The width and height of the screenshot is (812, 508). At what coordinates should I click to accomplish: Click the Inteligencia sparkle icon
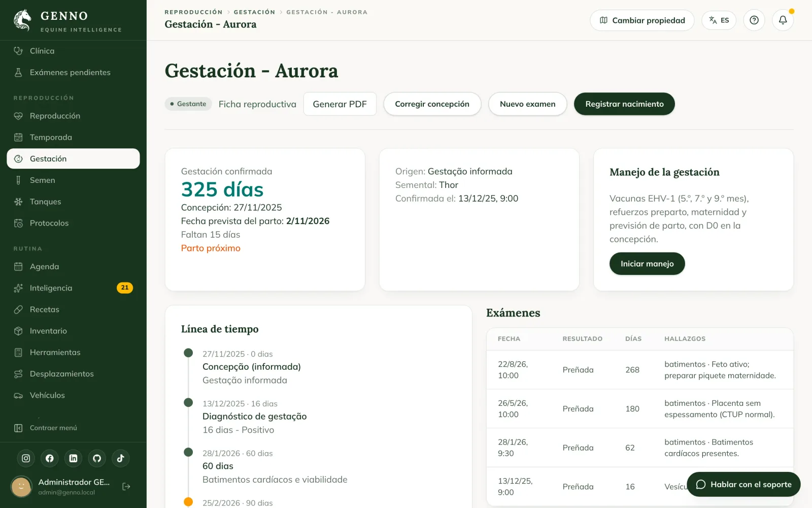[18, 288]
